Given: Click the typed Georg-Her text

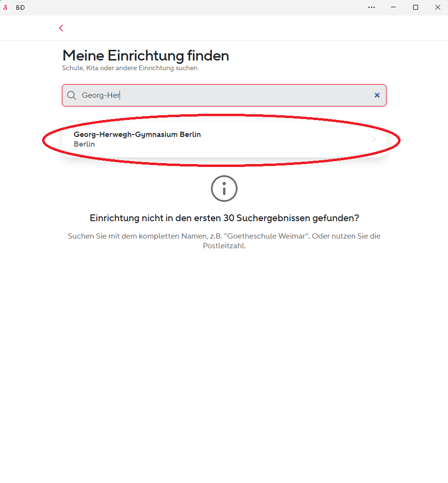Looking at the screenshot, I should click(x=100, y=95).
